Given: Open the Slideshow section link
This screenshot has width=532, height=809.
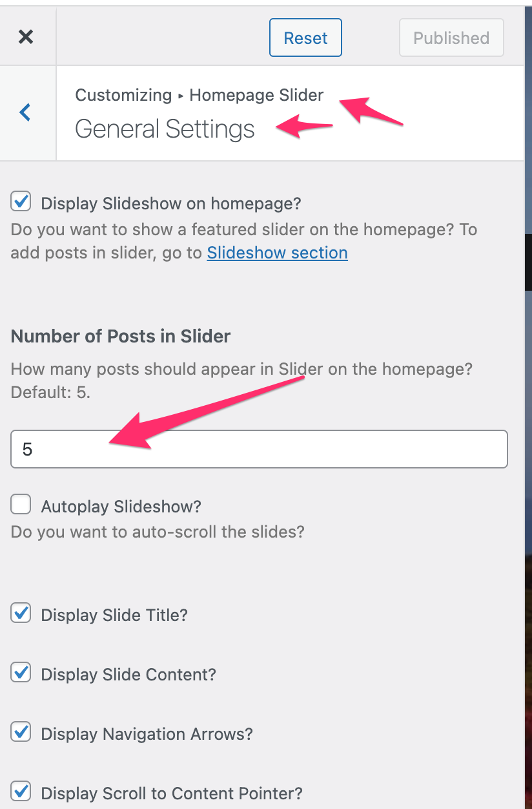Looking at the screenshot, I should 278,253.
